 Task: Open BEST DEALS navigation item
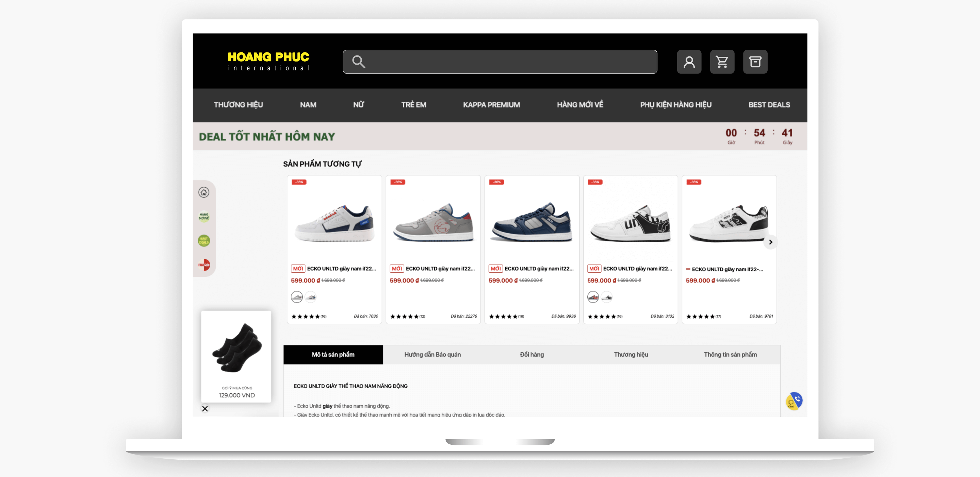[769, 105]
